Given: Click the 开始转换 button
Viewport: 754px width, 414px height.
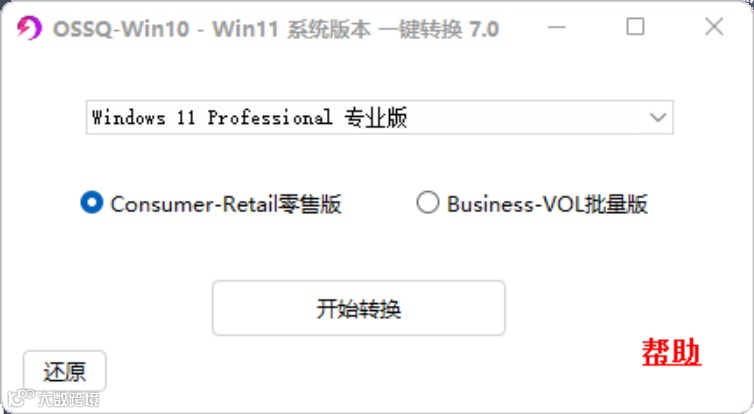Looking at the screenshot, I should coord(359,308).
